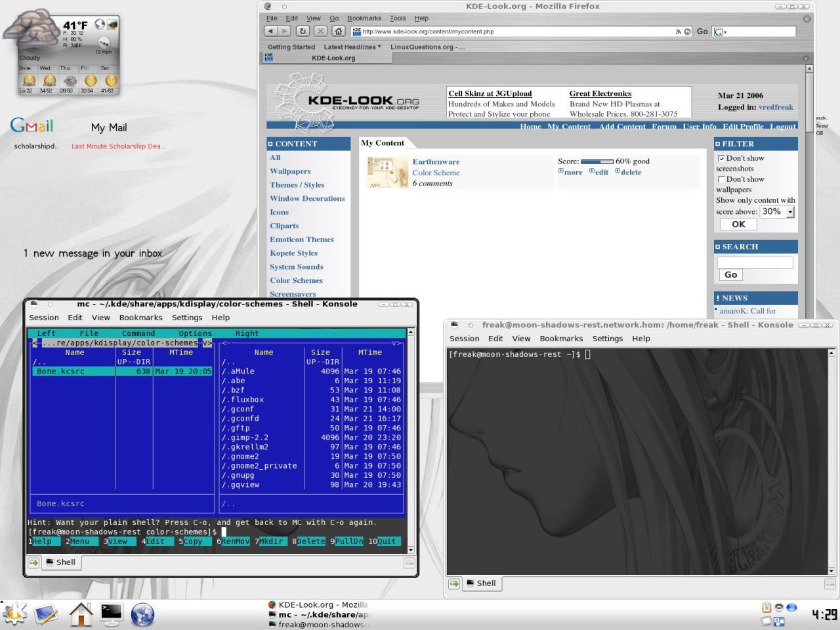Open the Home folder icon in panel

[x=81, y=614]
